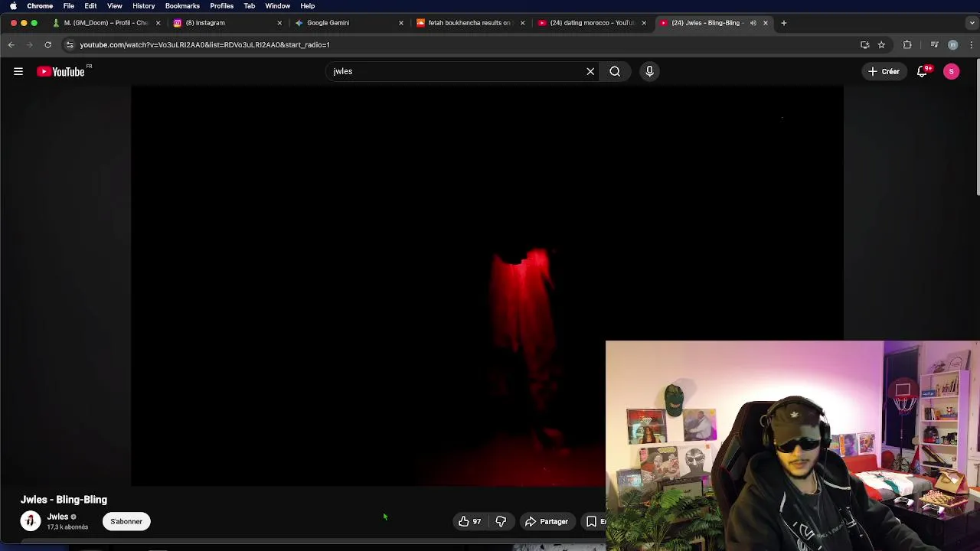Open the Profiles menu
The height and width of the screenshot is (551, 980).
(x=222, y=6)
